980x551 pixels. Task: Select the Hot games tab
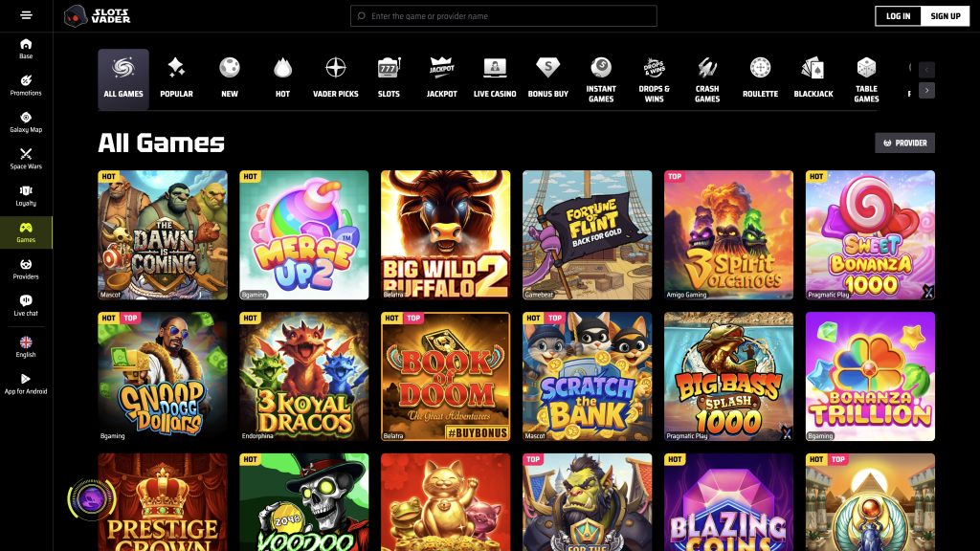tap(280, 78)
